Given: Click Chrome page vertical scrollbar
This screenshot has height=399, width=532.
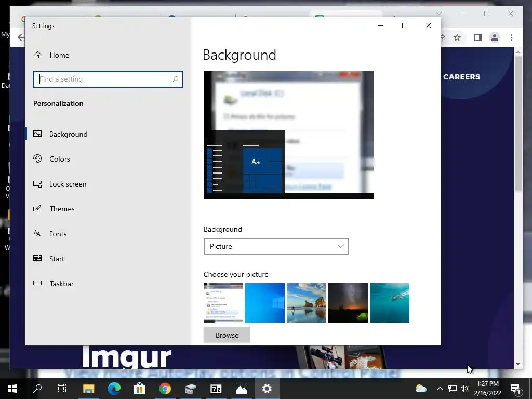Looking at the screenshot, I should (518, 124).
